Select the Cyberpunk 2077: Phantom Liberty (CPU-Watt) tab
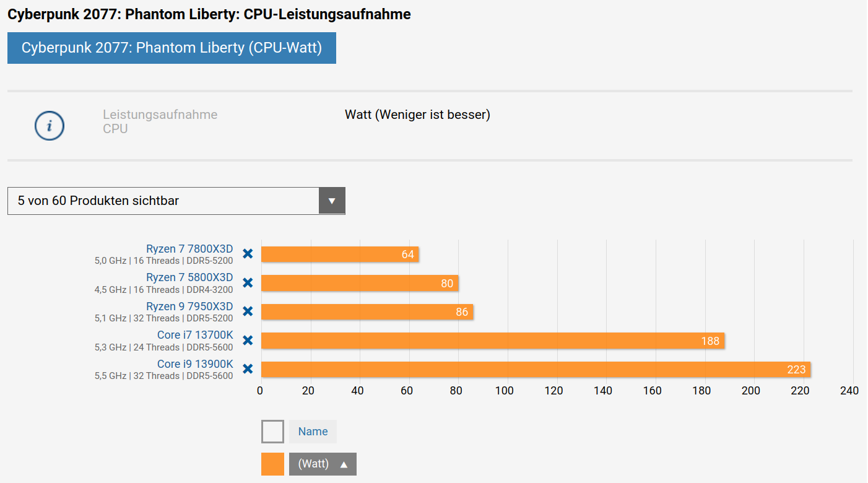868x483 pixels. (171, 48)
